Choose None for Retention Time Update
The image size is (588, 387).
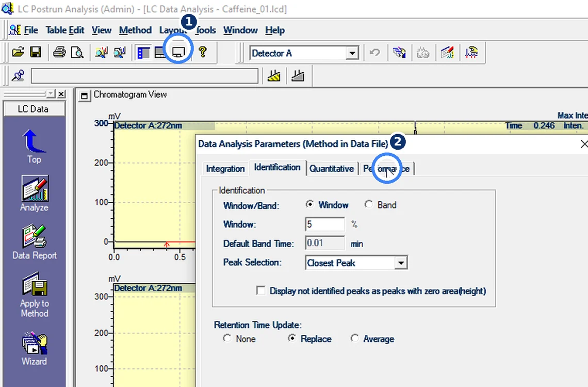(x=227, y=338)
